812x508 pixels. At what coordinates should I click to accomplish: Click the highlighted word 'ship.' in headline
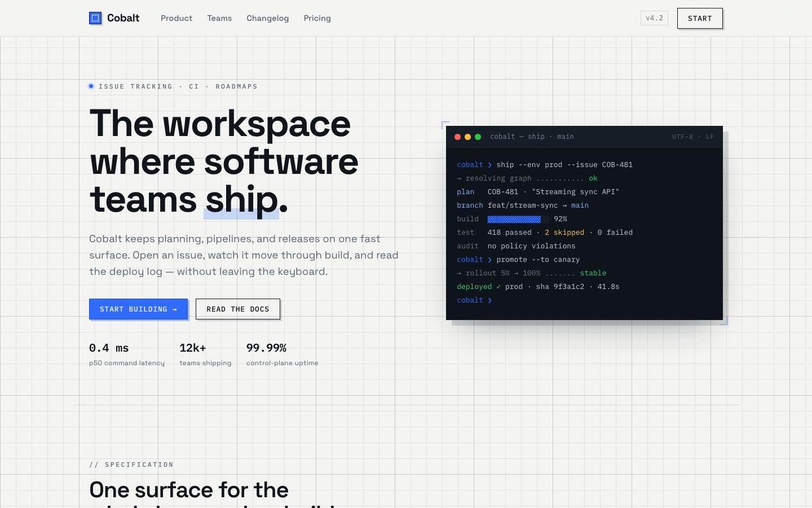246,200
